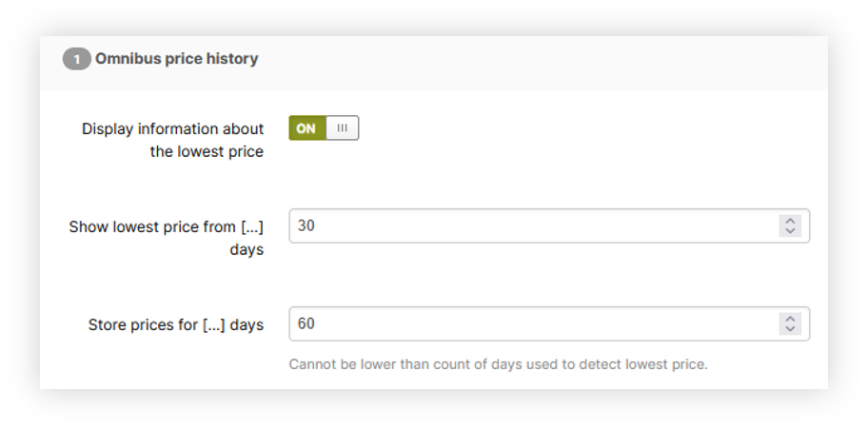Click the spinner control beside the 30 value
This screenshot has width=868, height=430.
click(790, 226)
